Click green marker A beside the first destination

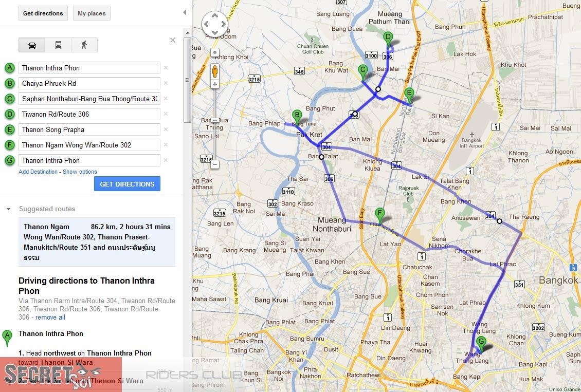click(10, 68)
